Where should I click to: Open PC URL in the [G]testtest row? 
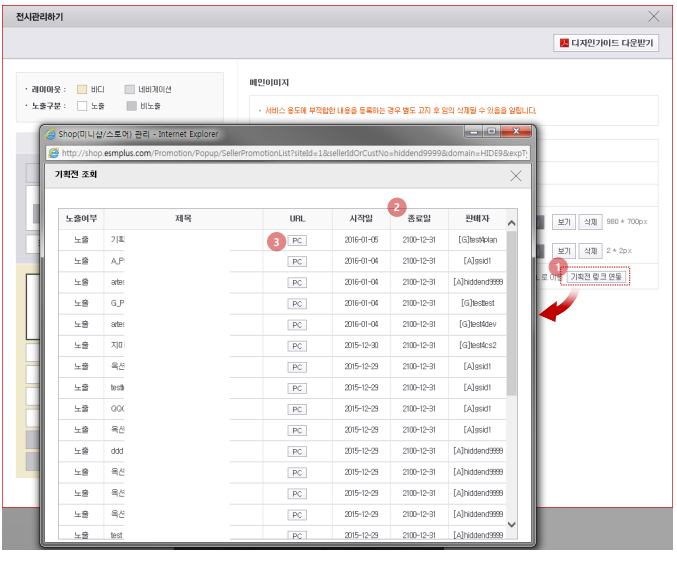click(297, 304)
